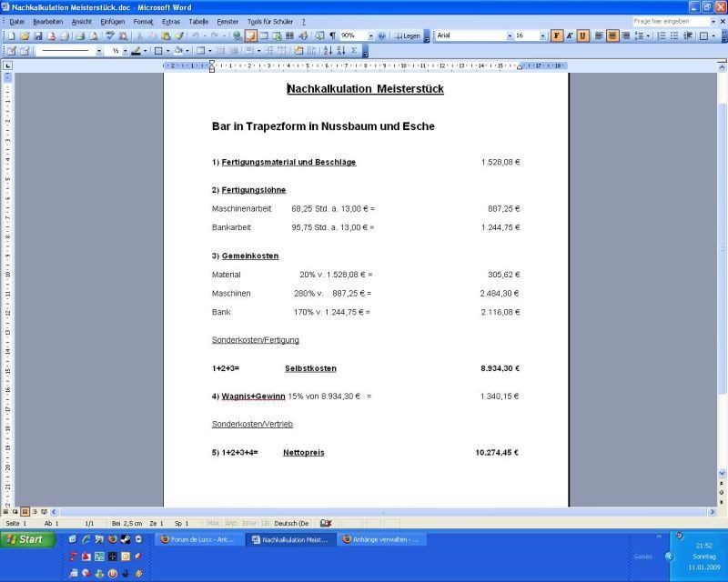
Task: Select the draw table pencil tool
Action: (11, 51)
